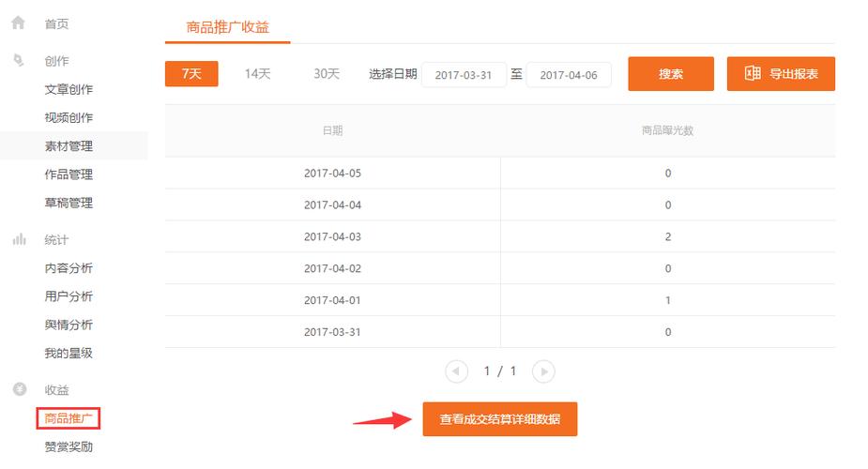Open 首页 in the sidebar

[56, 23]
